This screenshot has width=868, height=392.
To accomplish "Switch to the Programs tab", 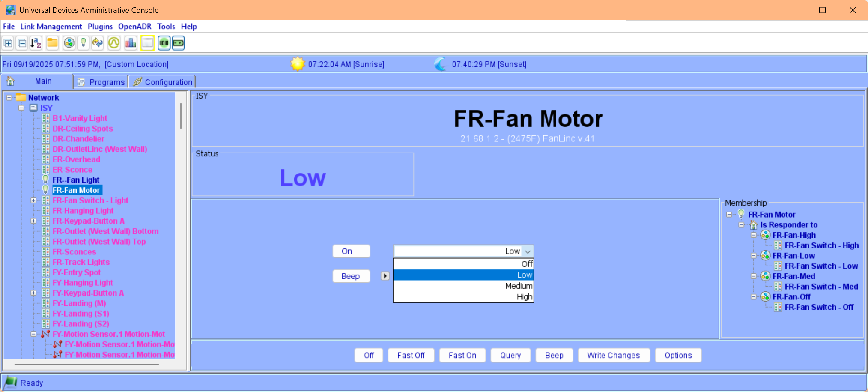I will click(101, 82).
